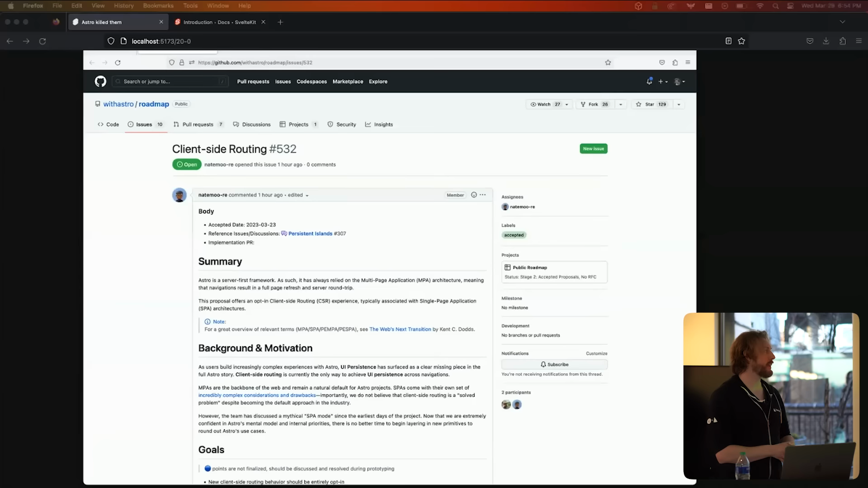Open the Firefox downloads icon
The image size is (868, 488).
point(826,41)
